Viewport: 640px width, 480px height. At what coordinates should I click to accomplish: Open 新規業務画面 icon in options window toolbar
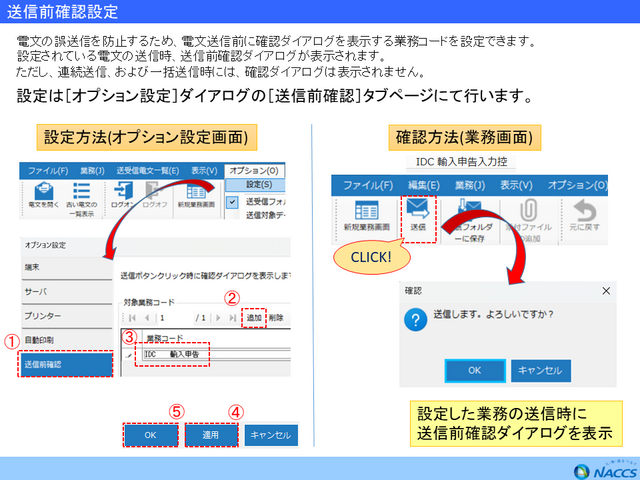[x=196, y=191]
